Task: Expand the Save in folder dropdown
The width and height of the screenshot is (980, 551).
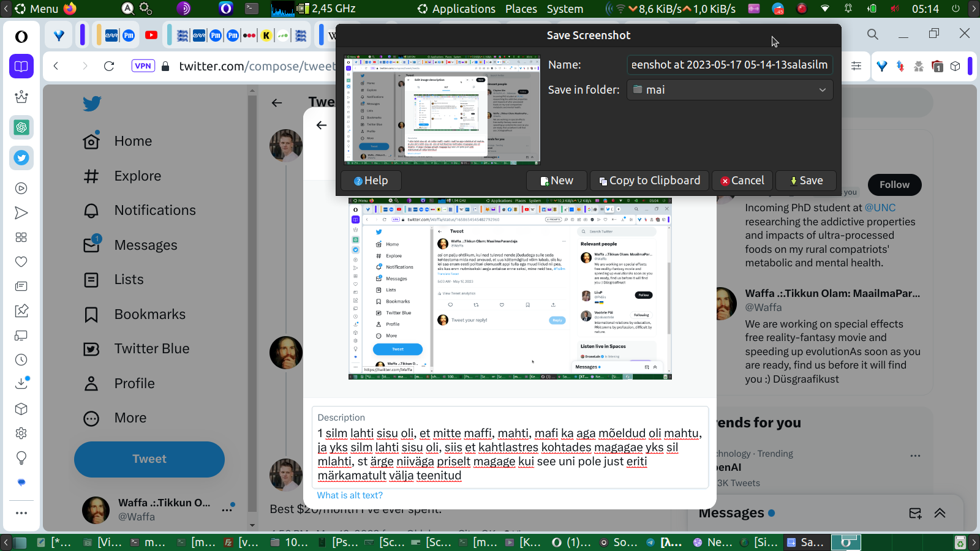Action: [x=729, y=90]
